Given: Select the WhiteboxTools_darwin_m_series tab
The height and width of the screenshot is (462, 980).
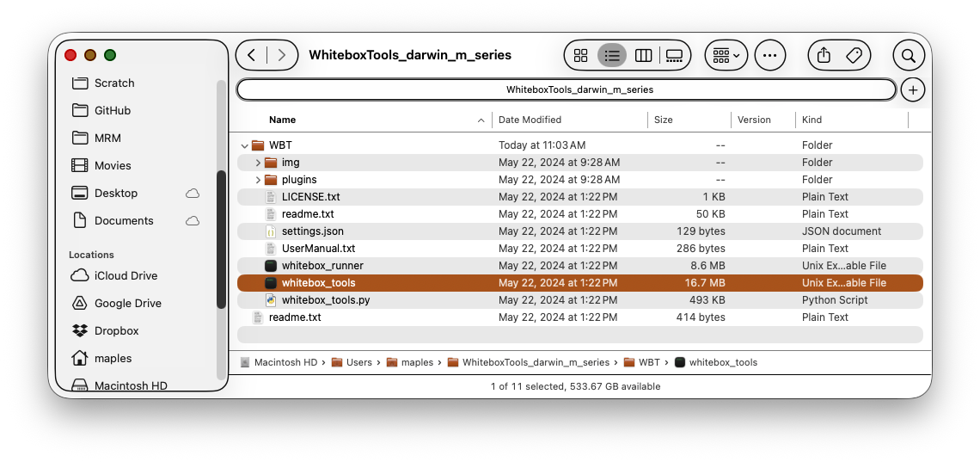Looking at the screenshot, I should click(567, 89).
